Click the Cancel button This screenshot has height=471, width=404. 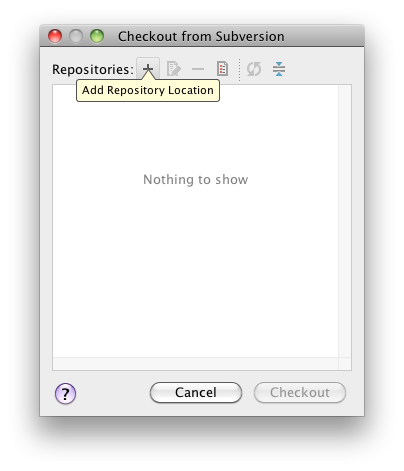tap(196, 392)
